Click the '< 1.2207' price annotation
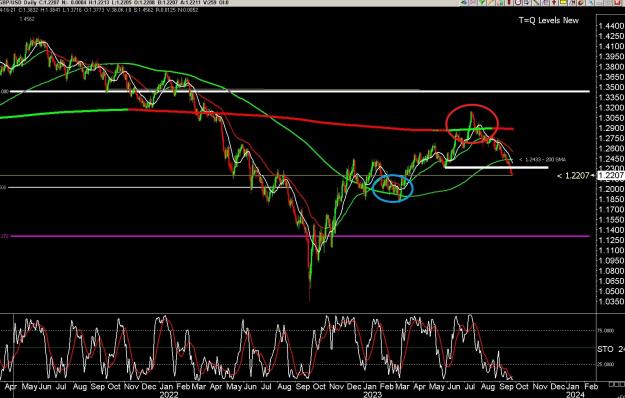The width and height of the screenshot is (625, 398). pos(573,175)
